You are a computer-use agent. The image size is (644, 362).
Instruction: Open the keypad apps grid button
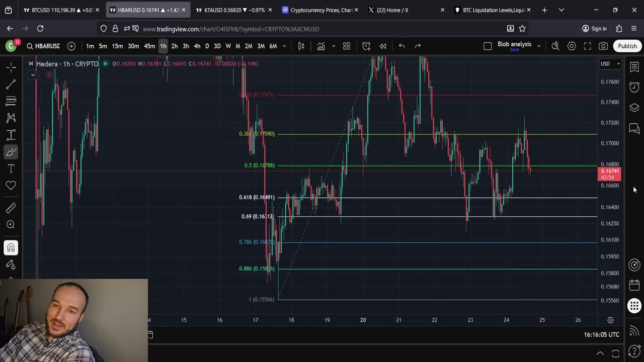click(634, 306)
